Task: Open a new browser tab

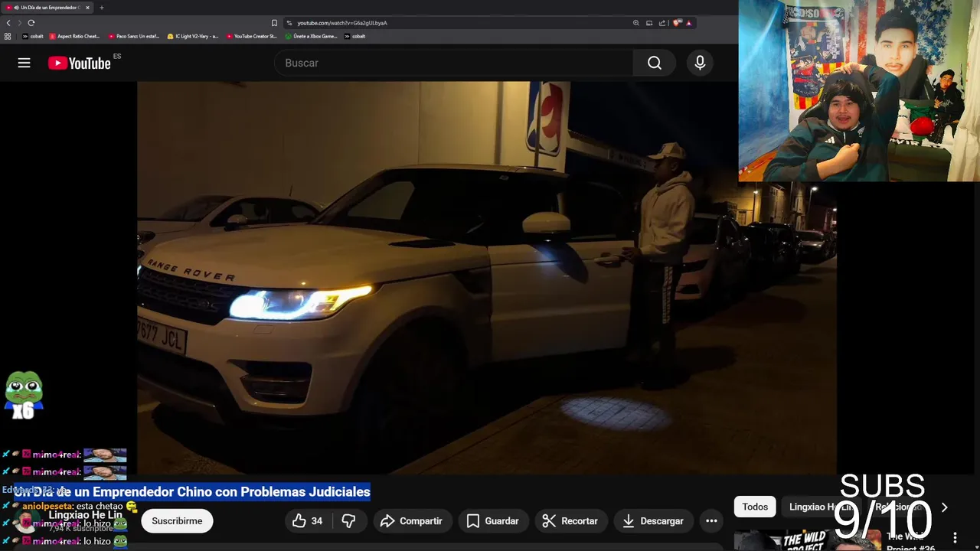Action: point(101,8)
